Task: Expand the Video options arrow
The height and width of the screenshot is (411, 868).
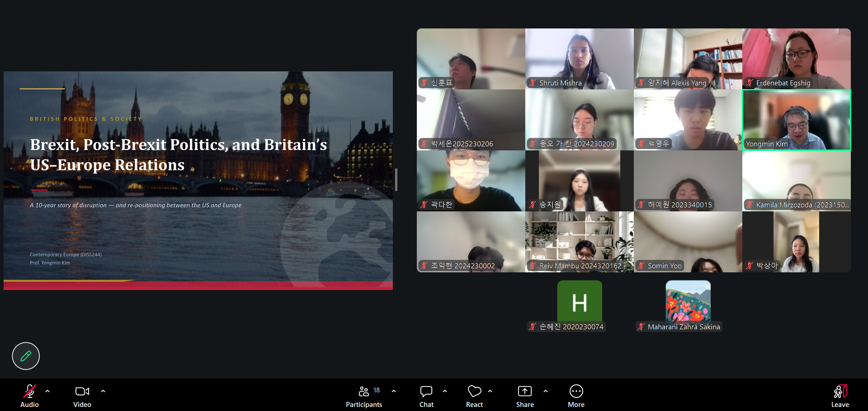Action: 103,391
